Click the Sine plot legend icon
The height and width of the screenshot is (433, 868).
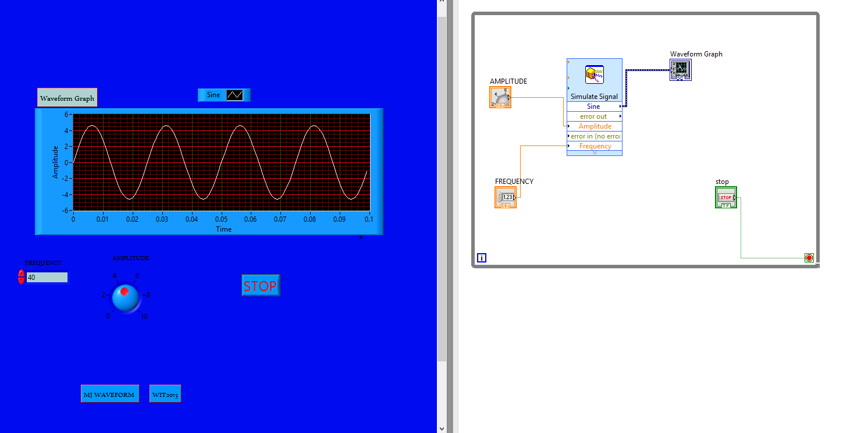(x=234, y=95)
